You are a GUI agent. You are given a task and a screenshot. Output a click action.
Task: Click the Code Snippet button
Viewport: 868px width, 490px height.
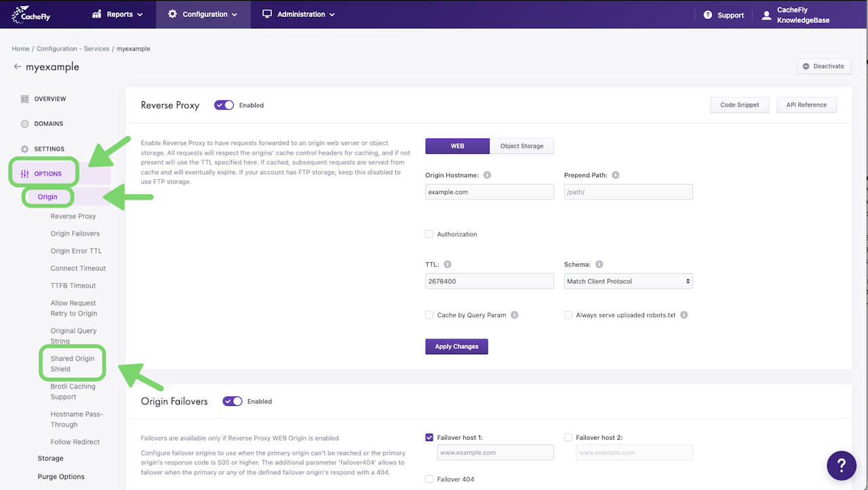[x=740, y=105]
